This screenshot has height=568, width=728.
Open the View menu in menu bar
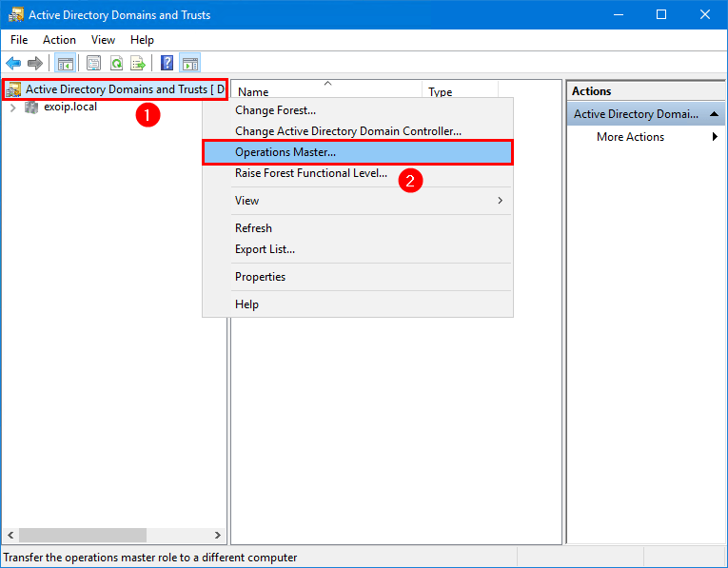coord(103,40)
